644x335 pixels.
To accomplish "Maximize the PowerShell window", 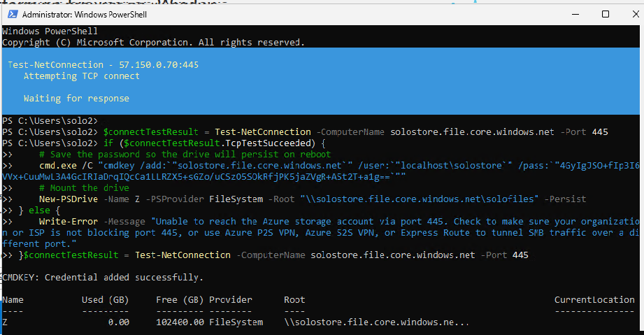I will [606, 15].
